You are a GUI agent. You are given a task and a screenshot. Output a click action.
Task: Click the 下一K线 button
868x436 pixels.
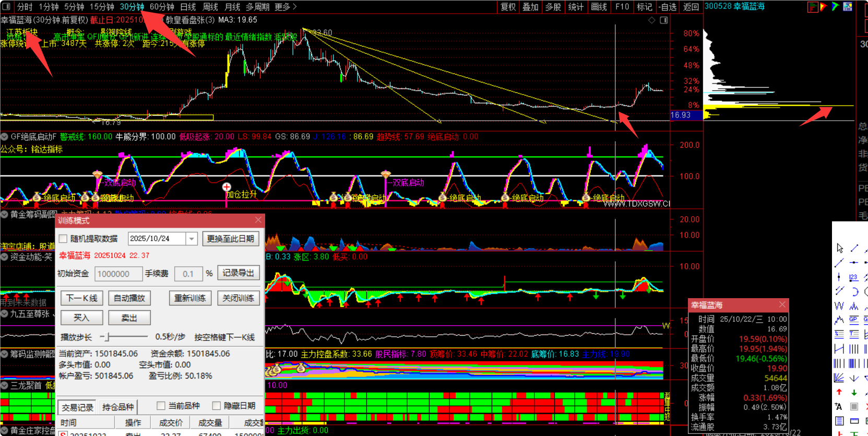point(81,298)
